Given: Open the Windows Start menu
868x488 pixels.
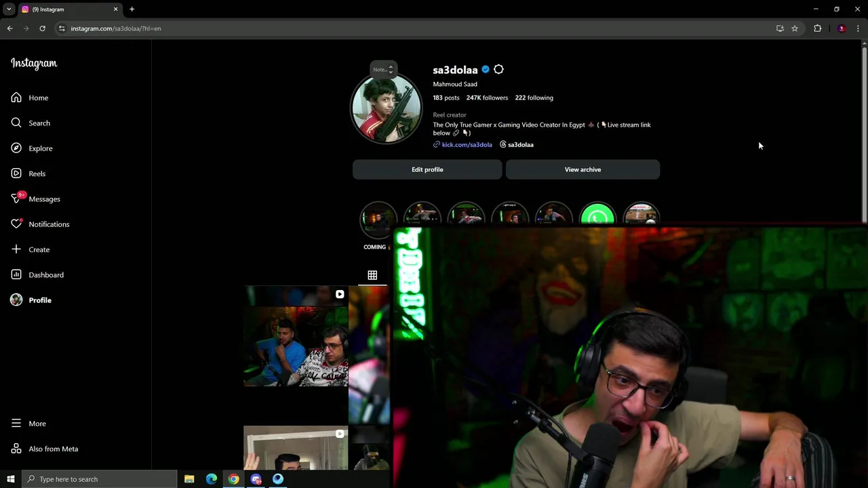Looking at the screenshot, I should [x=10, y=479].
